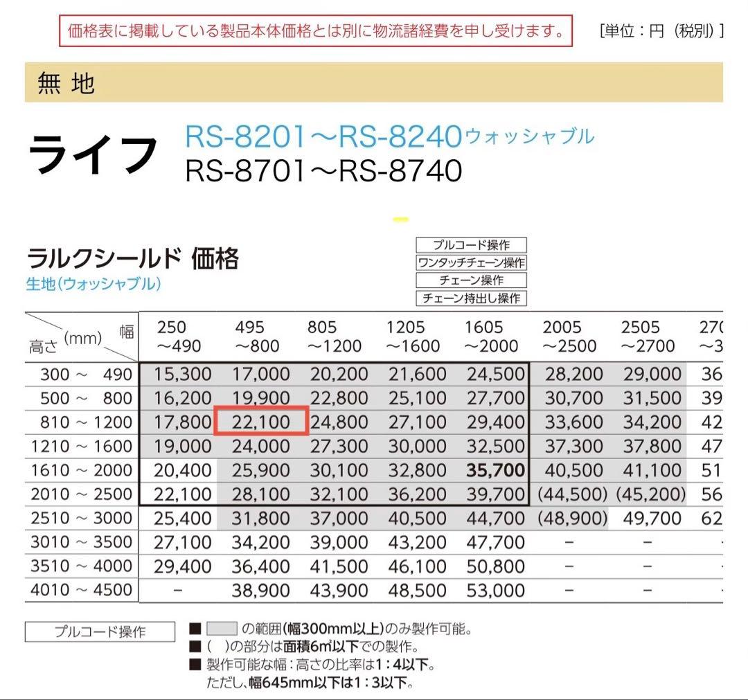This screenshot has width=748, height=700.
Task: Select the 2005~2500 width column header
Action: click(x=569, y=336)
